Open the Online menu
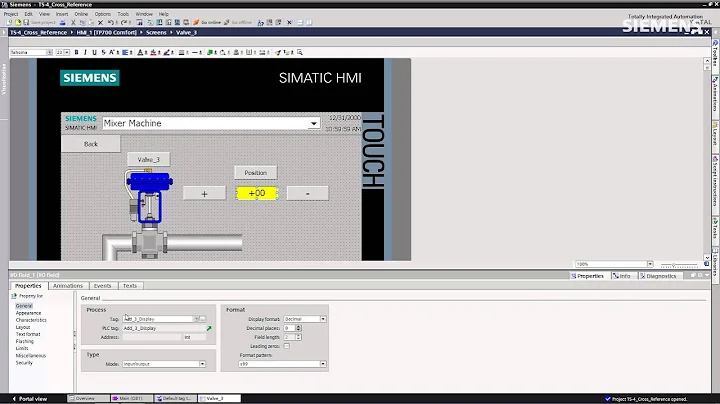The width and height of the screenshot is (720, 404). [81, 14]
